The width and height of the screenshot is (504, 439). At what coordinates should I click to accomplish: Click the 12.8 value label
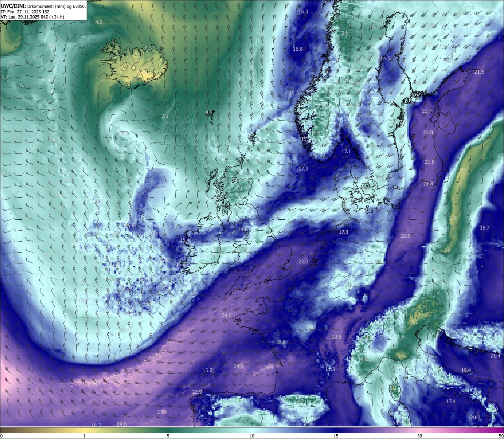[x=280, y=343]
